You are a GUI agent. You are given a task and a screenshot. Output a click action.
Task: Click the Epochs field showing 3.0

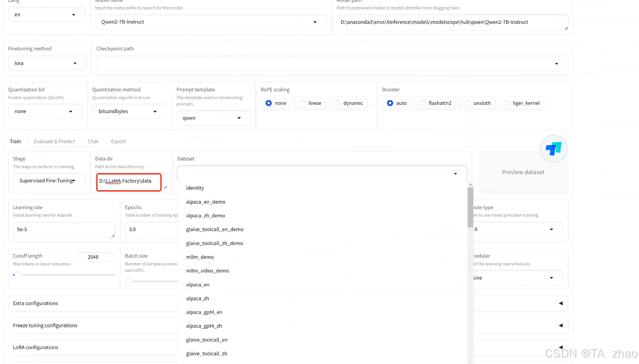click(152, 229)
